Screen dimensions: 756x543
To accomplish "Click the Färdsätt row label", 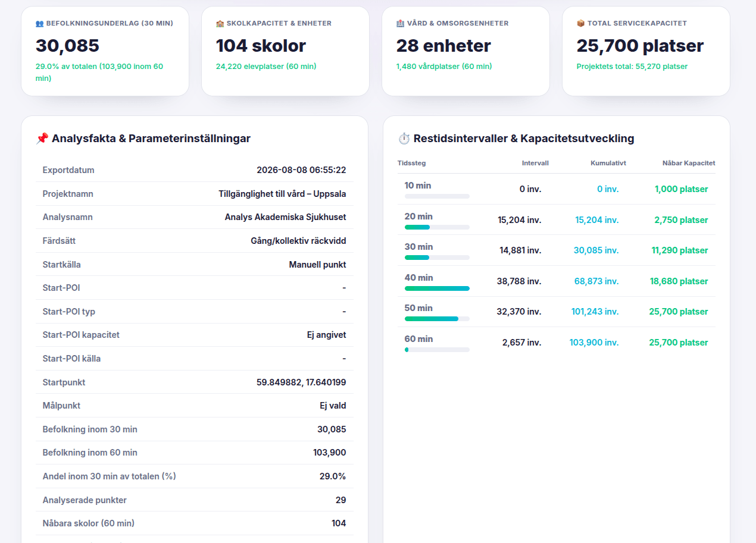I will pyautogui.click(x=59, y=241).
